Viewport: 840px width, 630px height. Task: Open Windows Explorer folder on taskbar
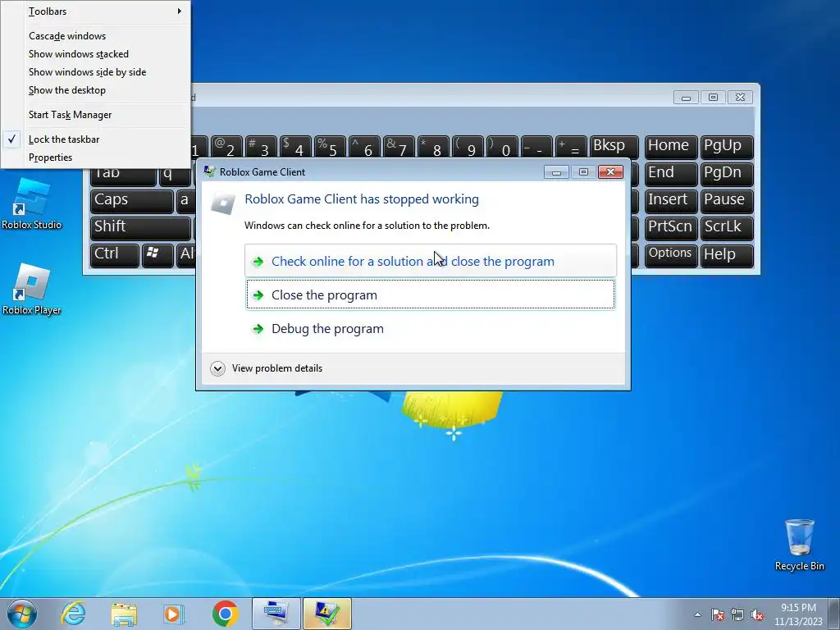coord(124,614)
